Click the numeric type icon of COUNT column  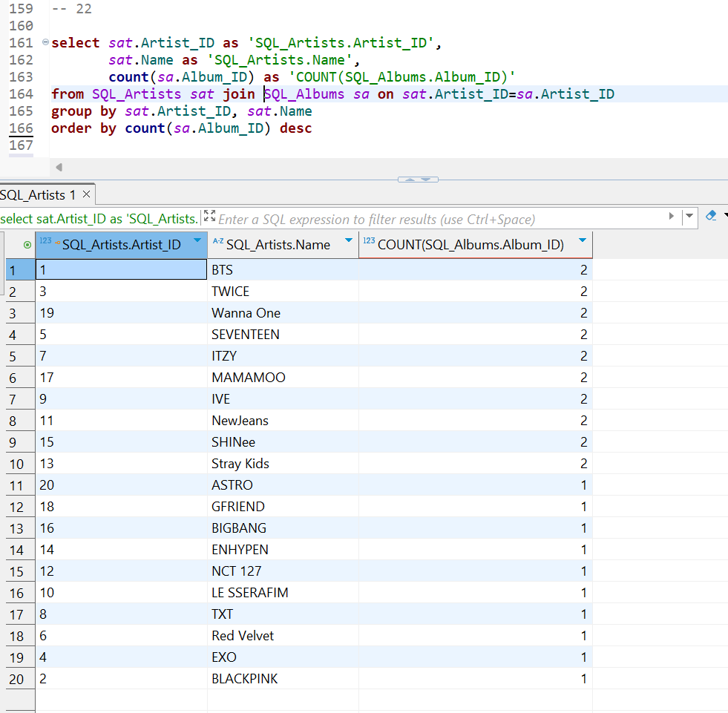click(369, 240)
